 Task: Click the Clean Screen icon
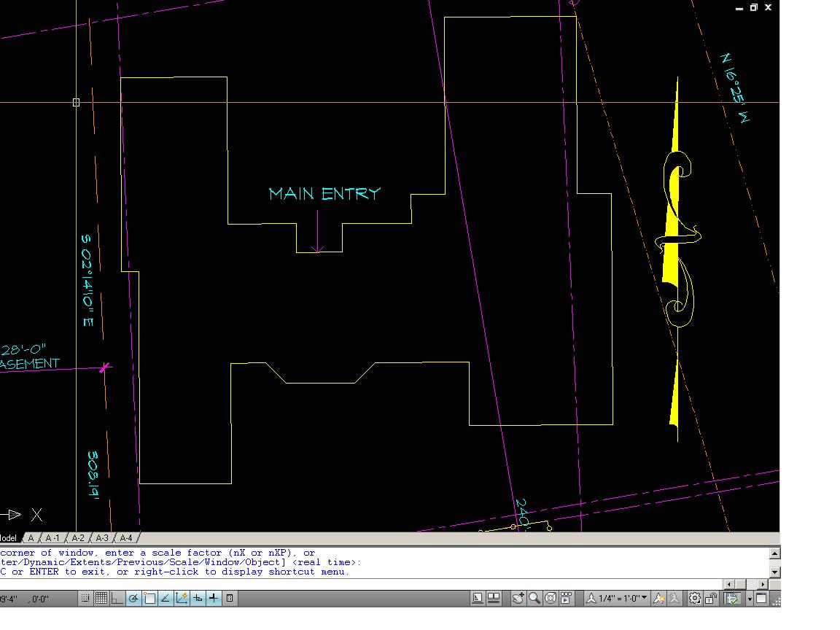tap(761, 599)
